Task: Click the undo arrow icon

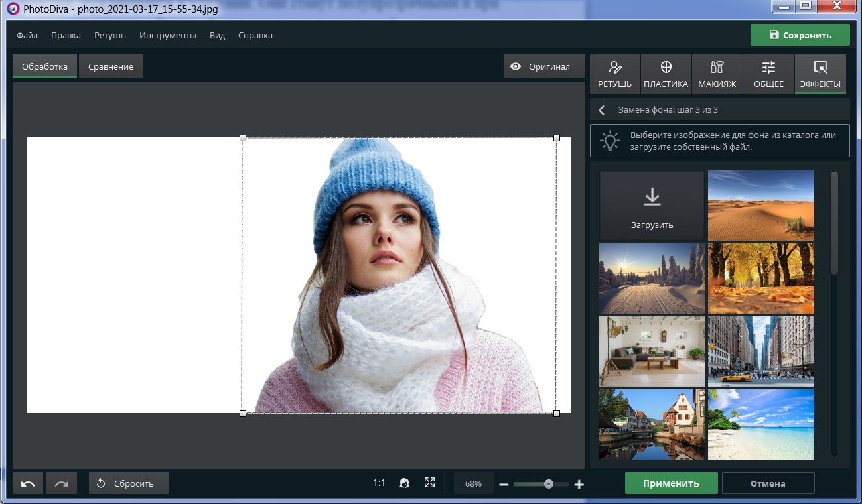Action: click(28, 483)
